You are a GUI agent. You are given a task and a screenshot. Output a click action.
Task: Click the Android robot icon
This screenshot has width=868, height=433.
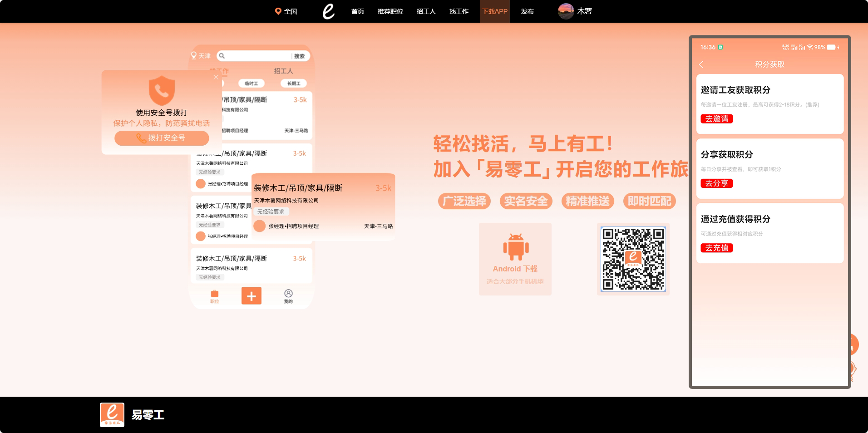coord(516,247)
